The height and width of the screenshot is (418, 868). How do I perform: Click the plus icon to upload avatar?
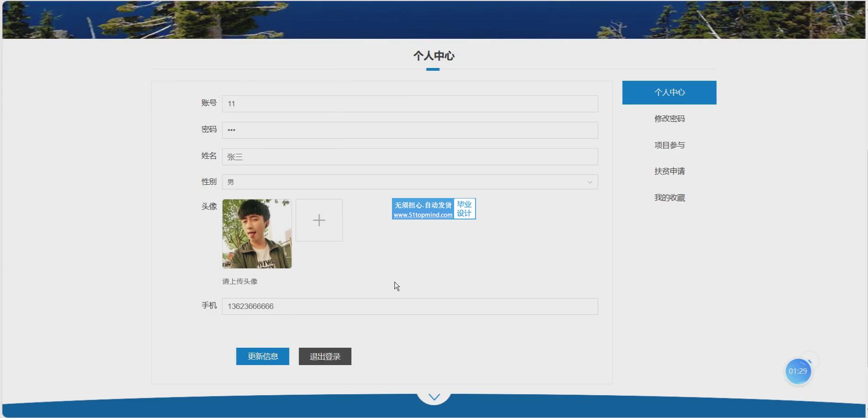[x=319, y=220]
